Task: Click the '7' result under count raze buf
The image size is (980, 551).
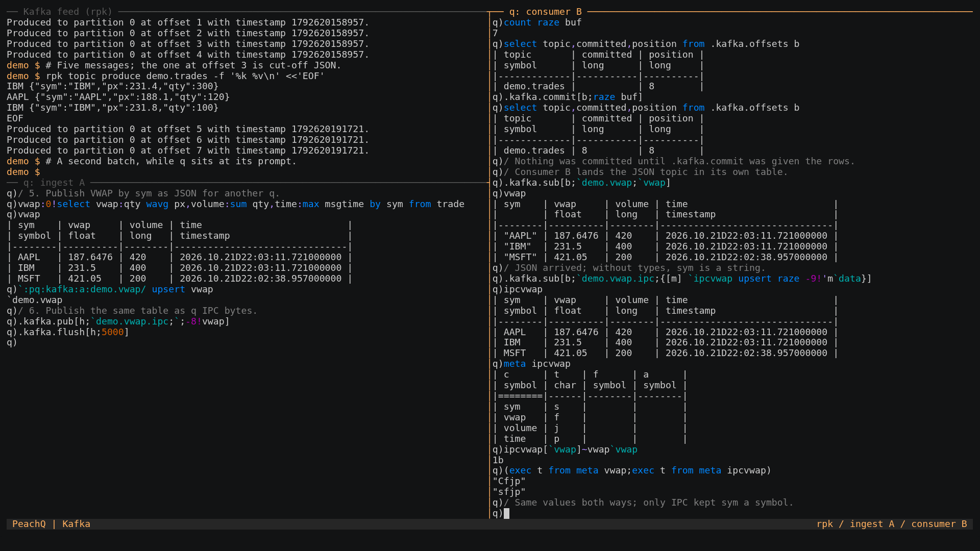Action: [x=495, y=33]
